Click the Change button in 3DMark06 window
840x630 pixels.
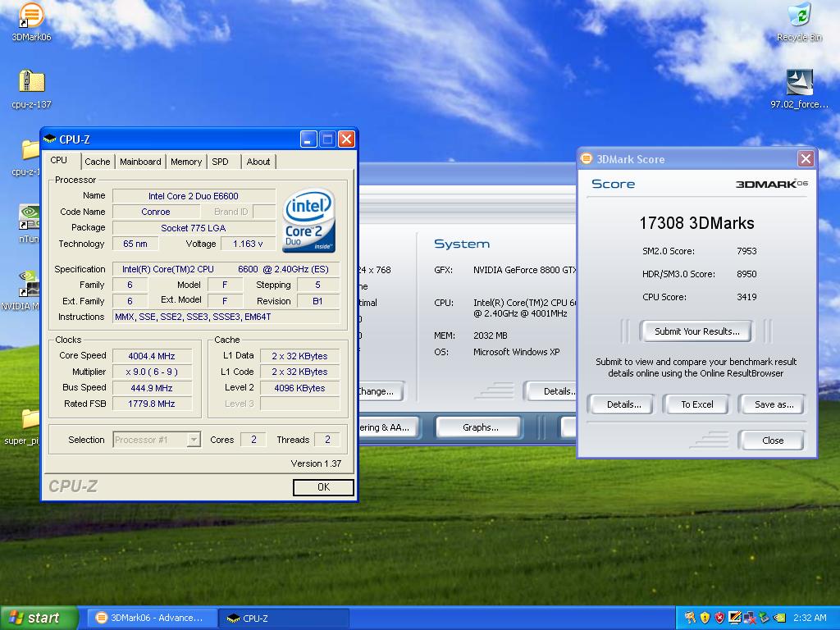[x=381, y=391]
